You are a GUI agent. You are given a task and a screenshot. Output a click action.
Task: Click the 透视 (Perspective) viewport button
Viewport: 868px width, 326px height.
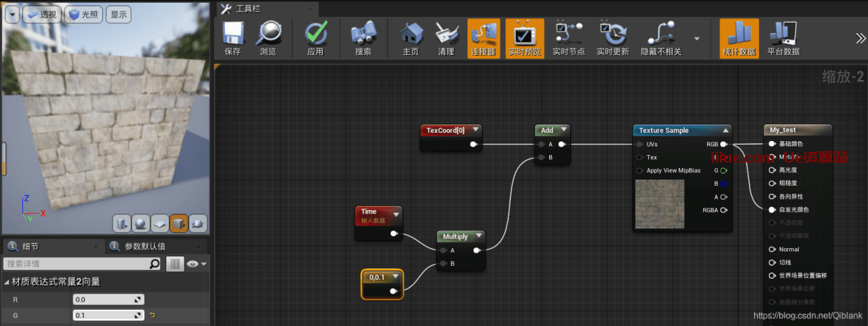pos(42,14)
